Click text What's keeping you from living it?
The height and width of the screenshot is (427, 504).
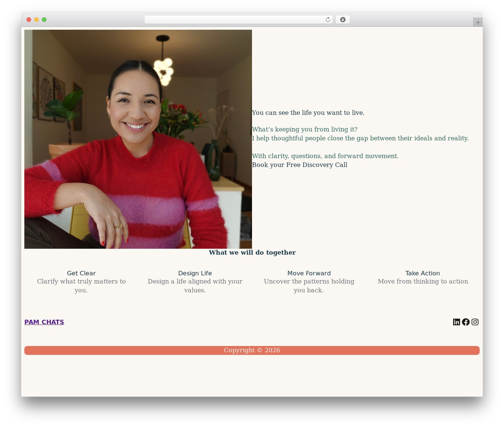tap(305, 129)
